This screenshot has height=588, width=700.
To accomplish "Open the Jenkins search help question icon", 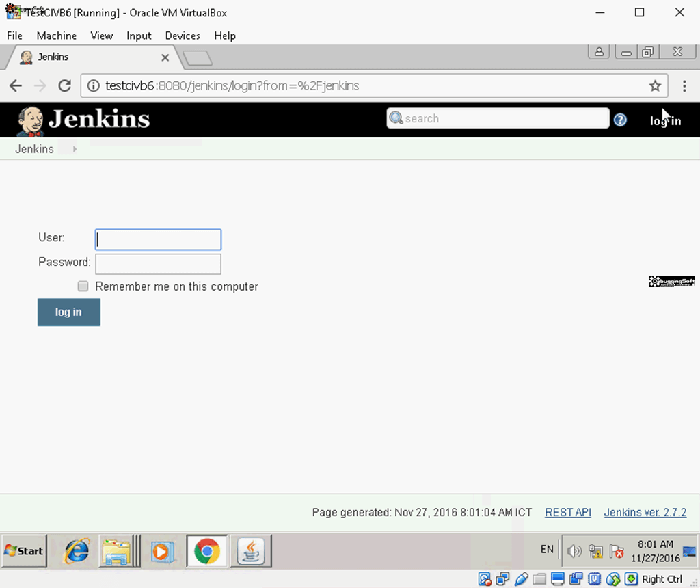I will tap(620, 120).
